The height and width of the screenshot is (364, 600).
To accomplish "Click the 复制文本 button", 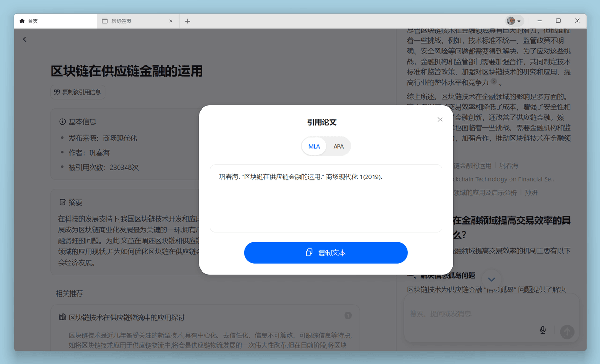I will pos(326,253).
